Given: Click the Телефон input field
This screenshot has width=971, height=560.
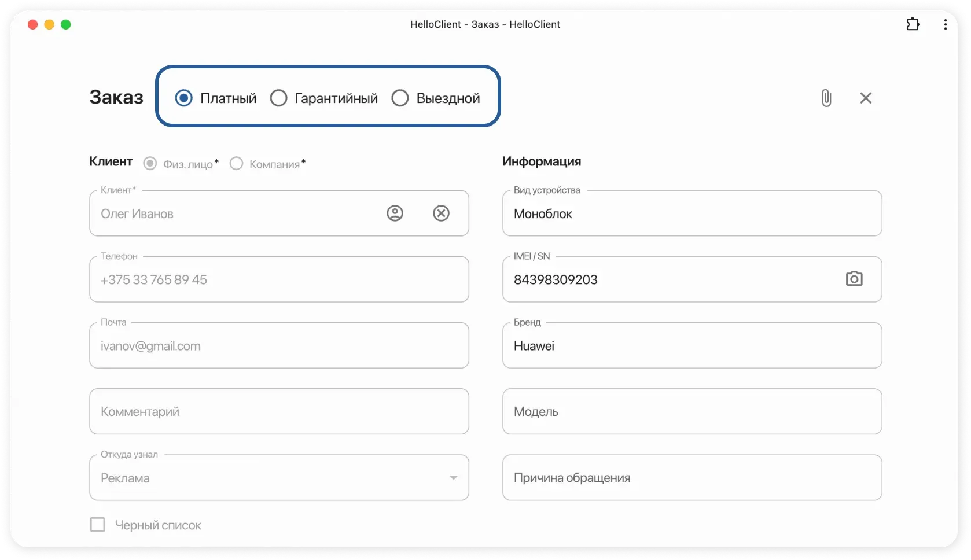Looking at the screenshot, I should [x=279, y=279].
